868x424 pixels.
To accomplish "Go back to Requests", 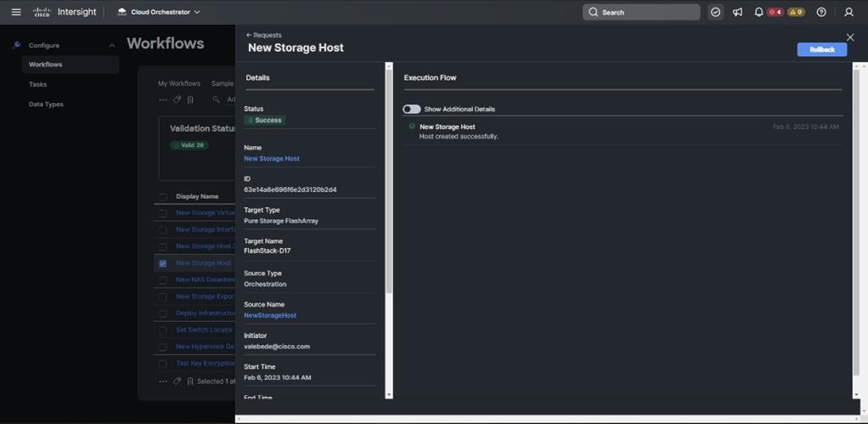I will coord(263,35).
